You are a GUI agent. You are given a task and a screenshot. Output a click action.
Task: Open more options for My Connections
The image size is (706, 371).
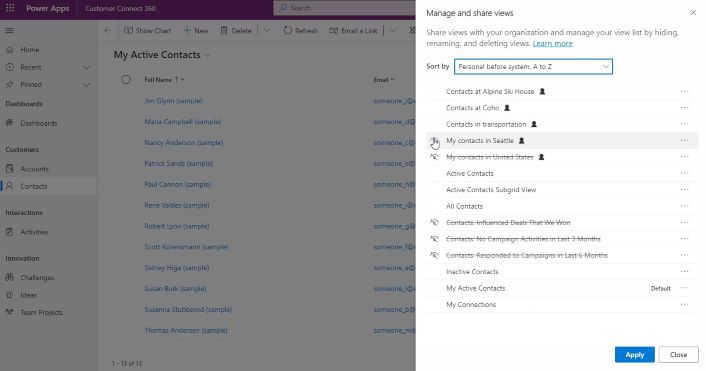coord(684,304)
